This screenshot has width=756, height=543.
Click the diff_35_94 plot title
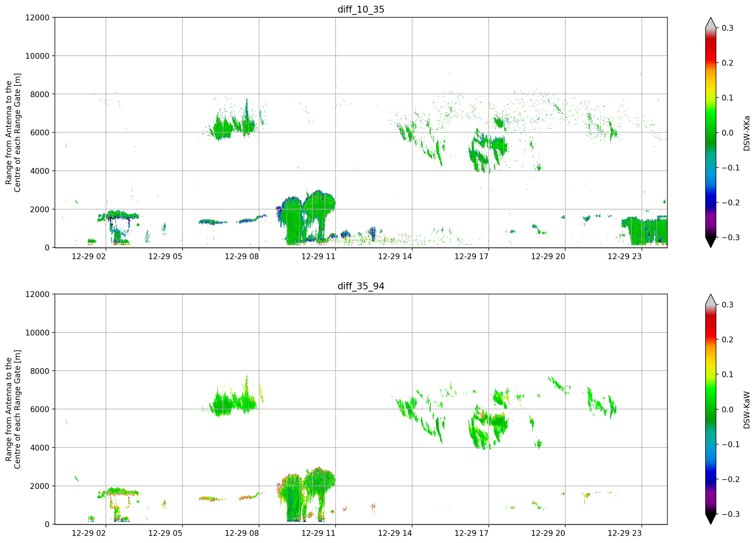(361, 286)
